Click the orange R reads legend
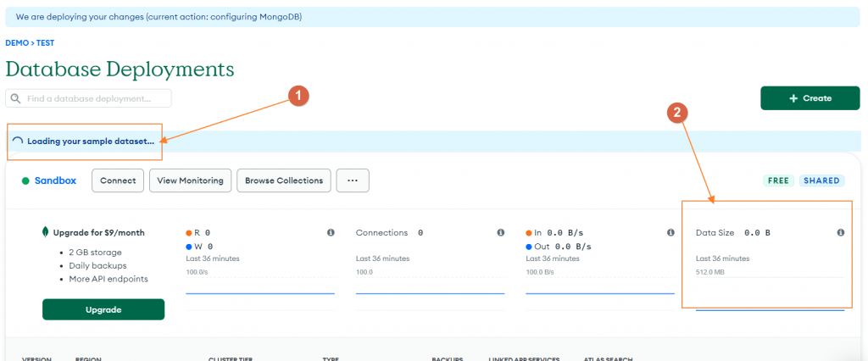Viewport: 868px width, 361px height. [198, 232]
